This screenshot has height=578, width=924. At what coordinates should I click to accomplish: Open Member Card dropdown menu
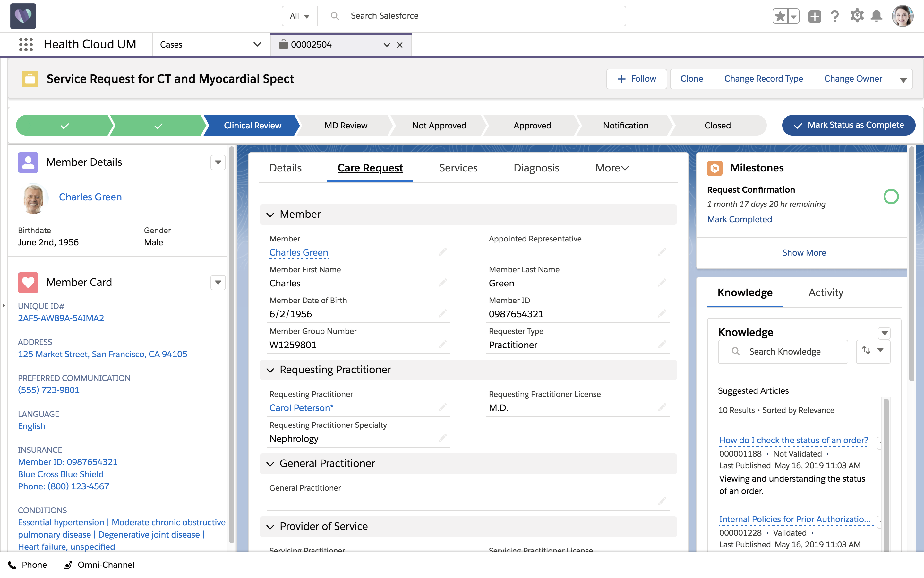point(218,283)
